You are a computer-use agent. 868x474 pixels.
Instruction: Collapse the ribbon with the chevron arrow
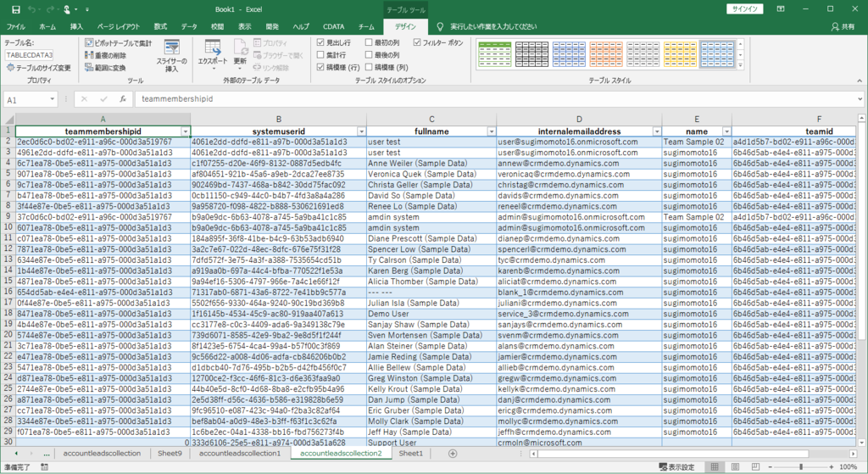pyautogui.click(x=860, y=81)
